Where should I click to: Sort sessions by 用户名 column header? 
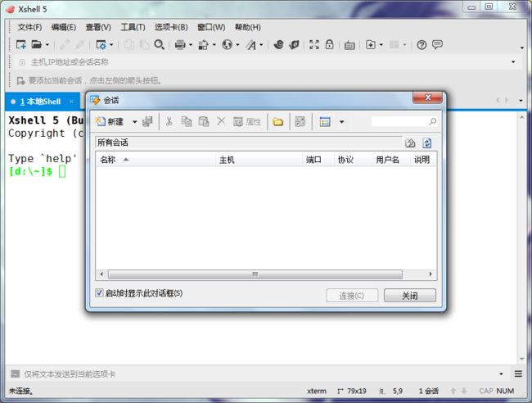point(391,160)
